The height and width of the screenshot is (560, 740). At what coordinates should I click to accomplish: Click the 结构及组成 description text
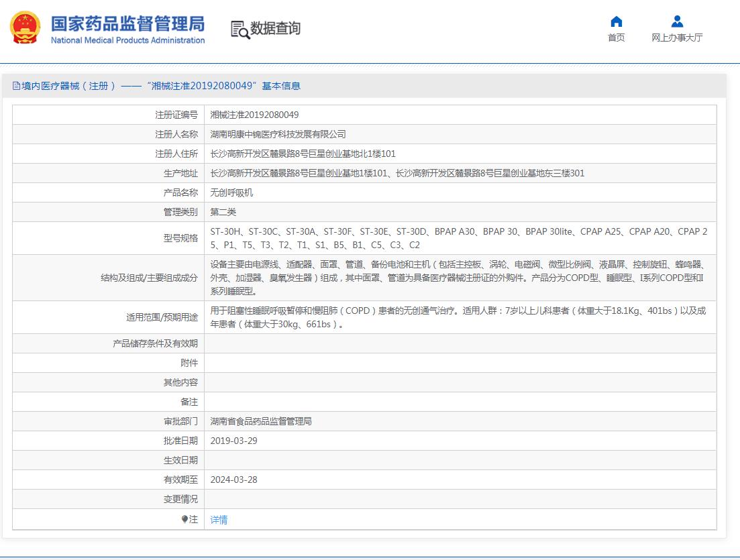458,278
